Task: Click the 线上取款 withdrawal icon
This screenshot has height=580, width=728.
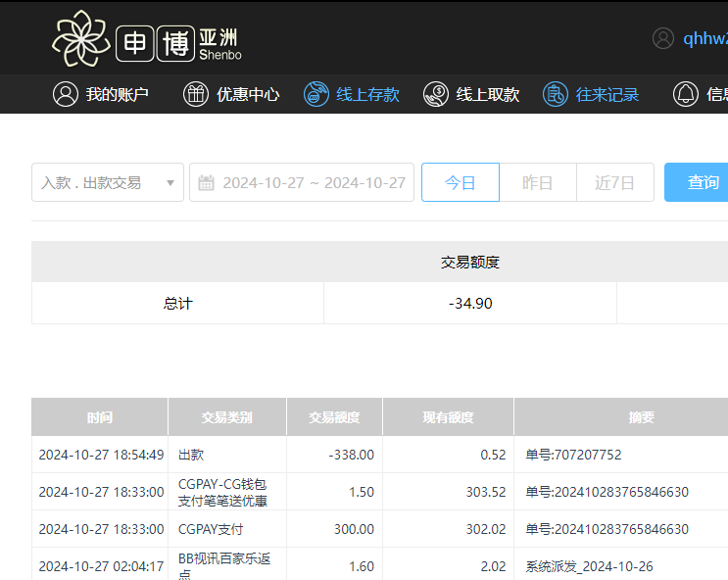Action: pyautogui.click(x=436, y=94)
